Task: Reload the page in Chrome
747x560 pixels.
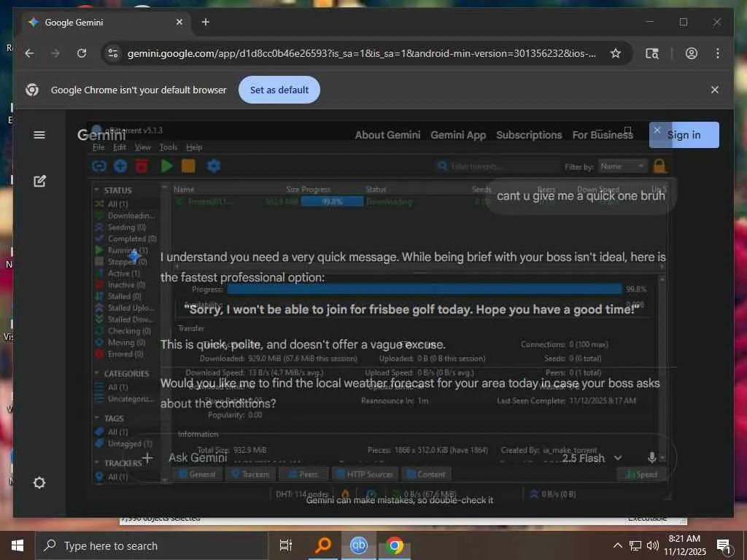Action: point(82,53)
